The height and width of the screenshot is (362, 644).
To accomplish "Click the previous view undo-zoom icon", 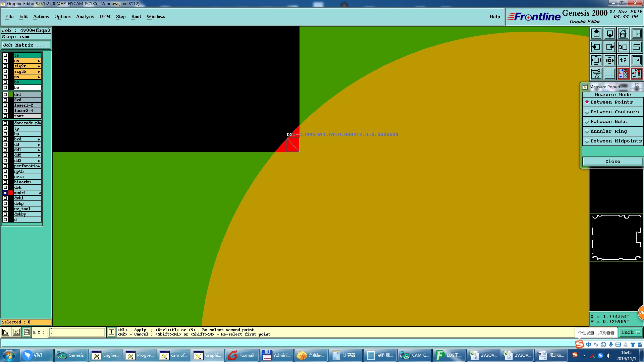I will (623, 47).
